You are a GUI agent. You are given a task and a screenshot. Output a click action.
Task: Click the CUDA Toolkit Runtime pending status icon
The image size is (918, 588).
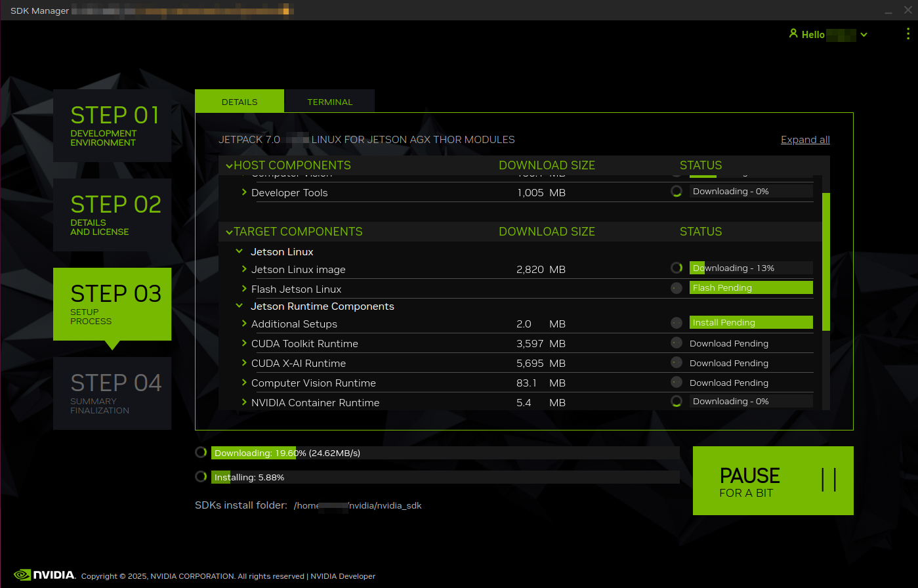pyautogui.click(x=677, y=342)
